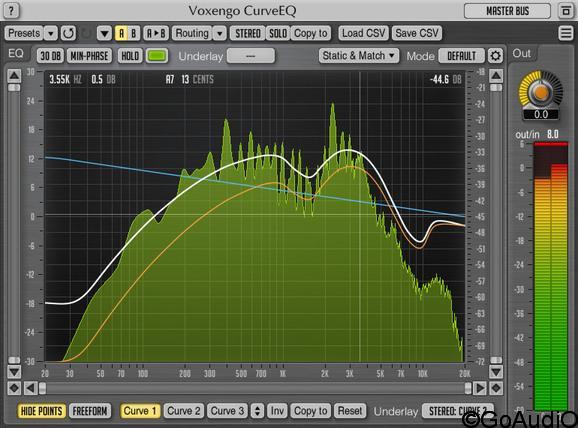578x428 pixels.
Task: Adjust the orange output gain knob
Action: click(541, 93)
